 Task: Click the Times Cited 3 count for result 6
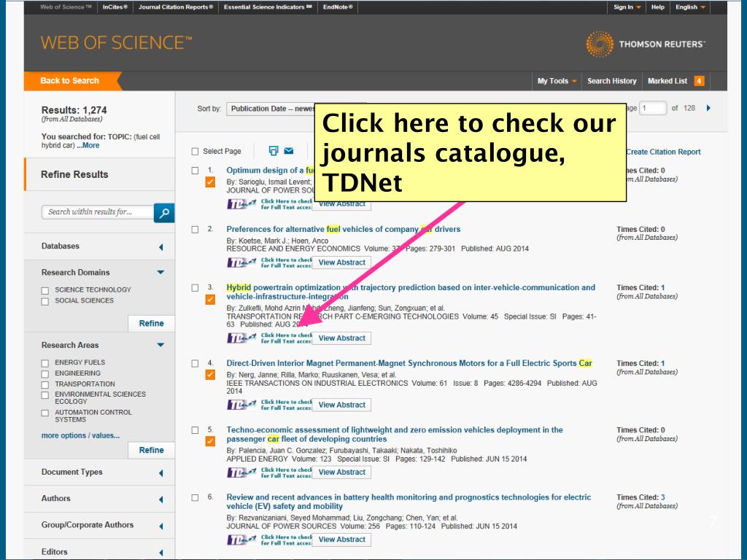pyautogui.click(x=662, y=497)
